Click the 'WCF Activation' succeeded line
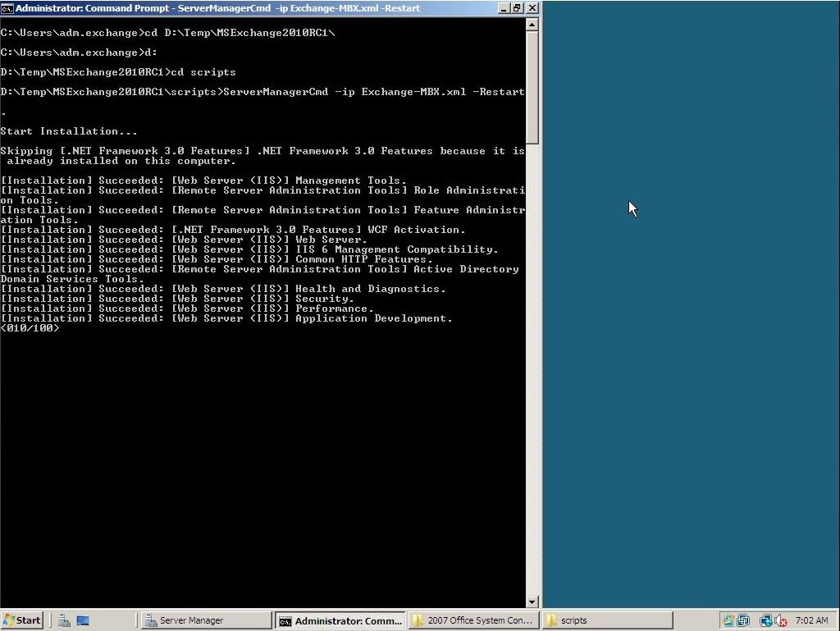Image resolution: width=840 pixels, height=631 pixels. click(x=233, y=230)
